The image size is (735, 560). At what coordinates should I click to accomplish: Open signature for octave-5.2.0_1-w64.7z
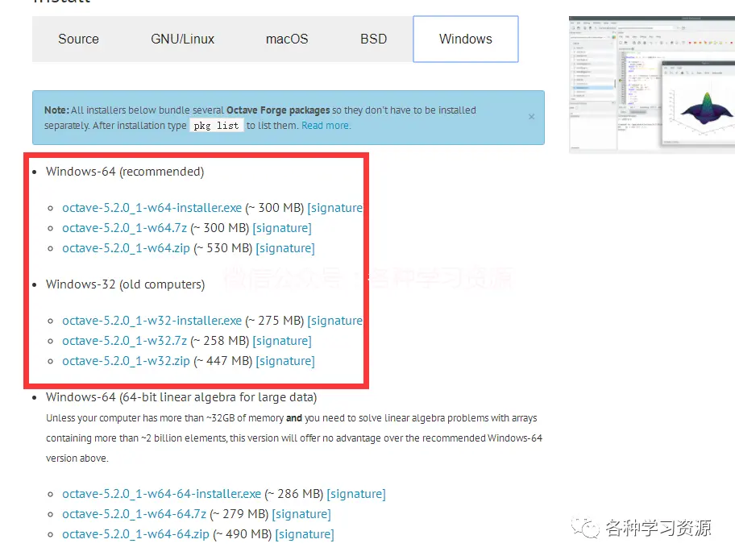pos(282,228)
